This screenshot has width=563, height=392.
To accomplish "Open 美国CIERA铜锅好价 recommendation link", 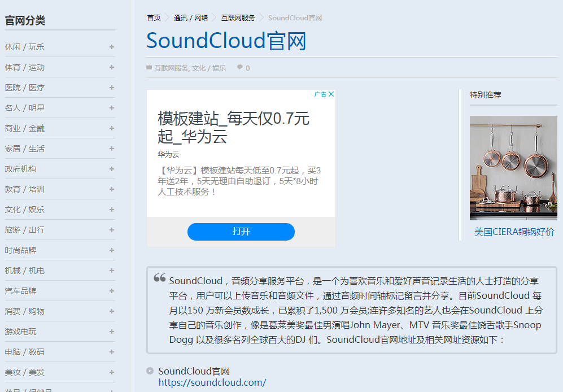I will pos(514,232).
